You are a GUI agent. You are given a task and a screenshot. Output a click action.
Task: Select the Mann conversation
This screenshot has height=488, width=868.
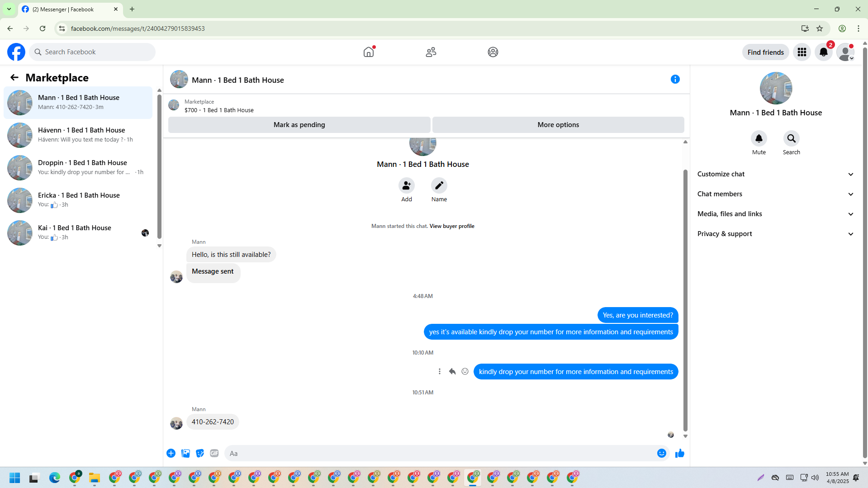[78, 103]
